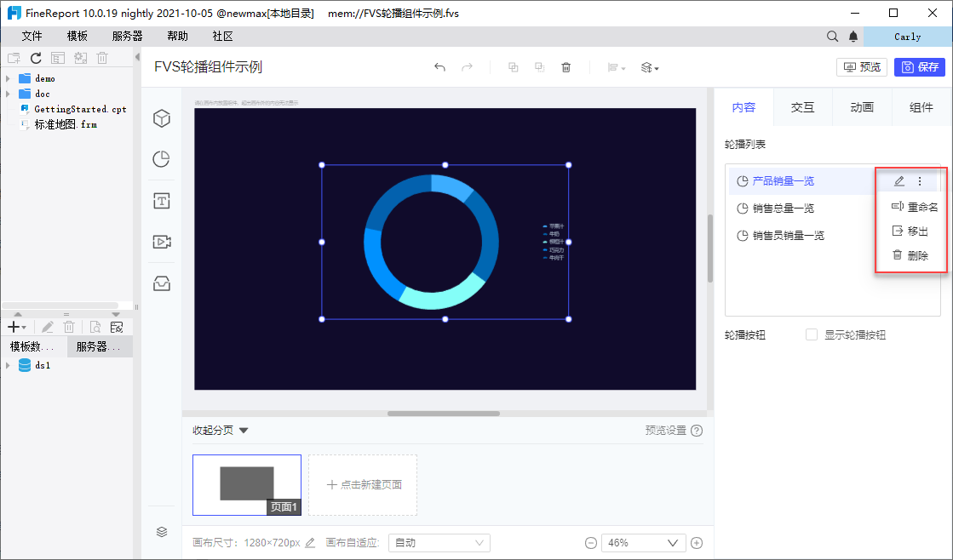This screenshot has width=953, height=560.
Task: Expand the ds1 dataset node
Action: (x=8, y=365)
